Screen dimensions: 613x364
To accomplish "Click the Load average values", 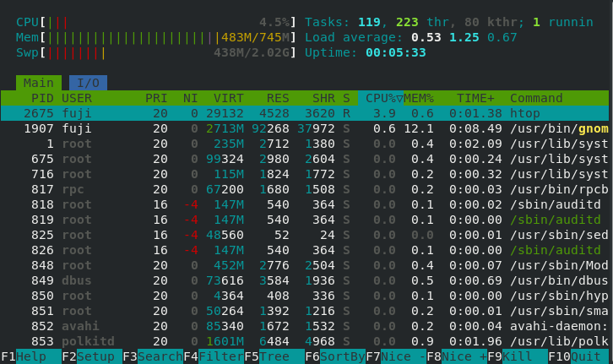I will click(x=464, y=37).
